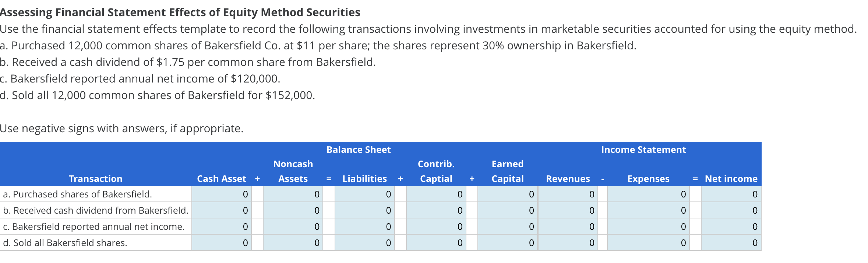868x263 pixels.
Task: Click Expenses field for cash dividend row
Action: coord(648,210)
